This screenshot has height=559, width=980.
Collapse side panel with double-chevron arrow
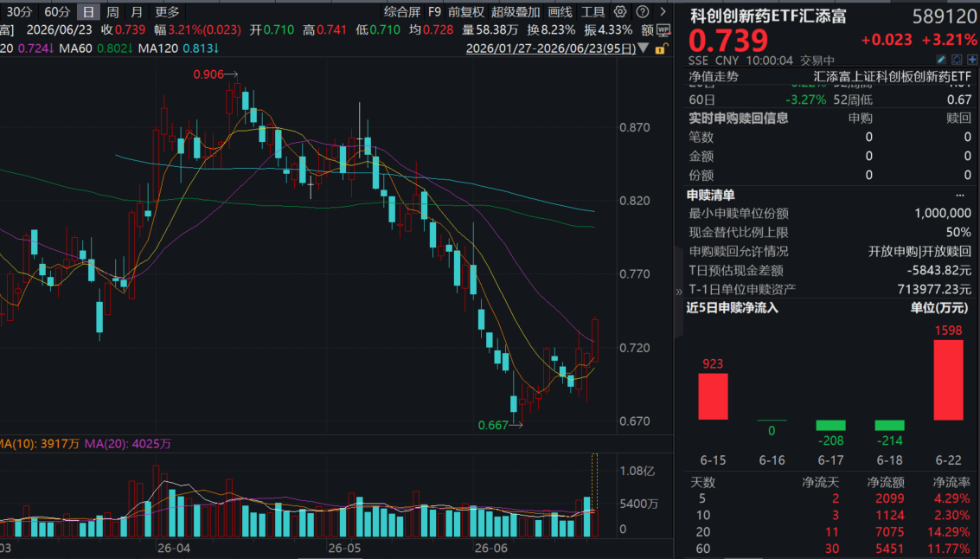pyautogui.click(x=679, y=292)
